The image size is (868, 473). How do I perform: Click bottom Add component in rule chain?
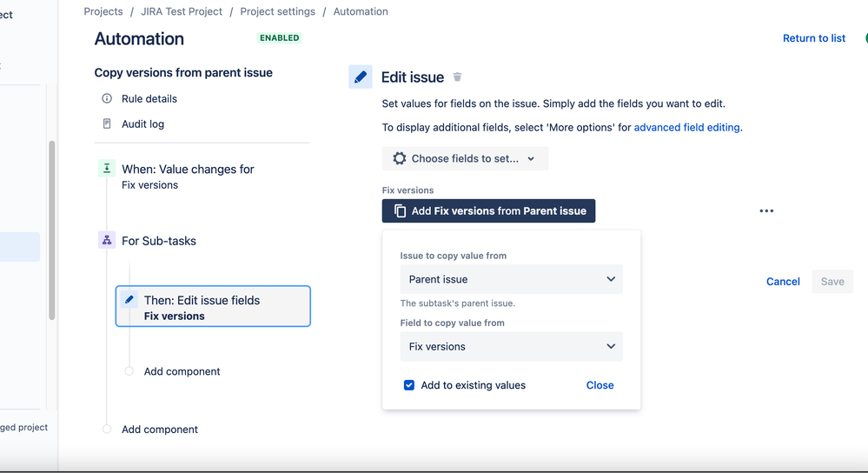pyautogui.click(x=159, y=430)
